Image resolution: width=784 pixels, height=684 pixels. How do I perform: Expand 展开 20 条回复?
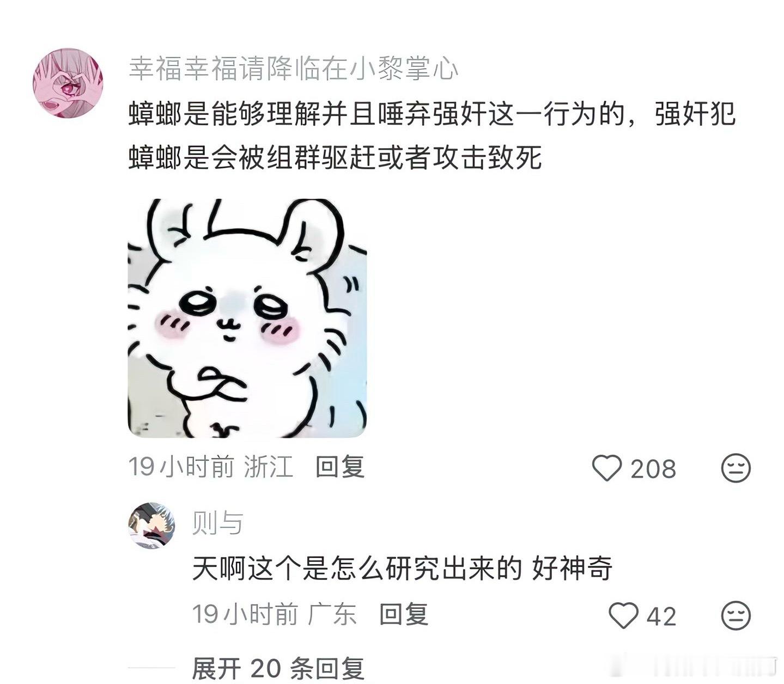[x=278, y=669]
